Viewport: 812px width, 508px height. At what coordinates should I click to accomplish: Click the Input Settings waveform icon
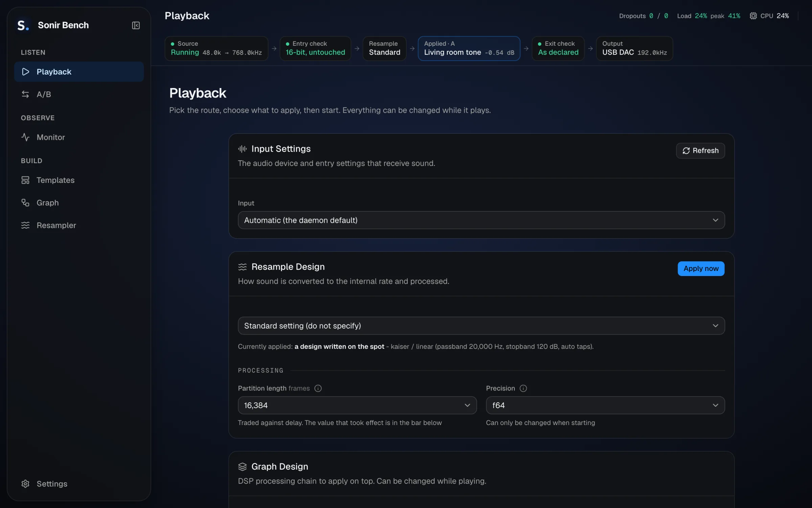coord(242,149)
